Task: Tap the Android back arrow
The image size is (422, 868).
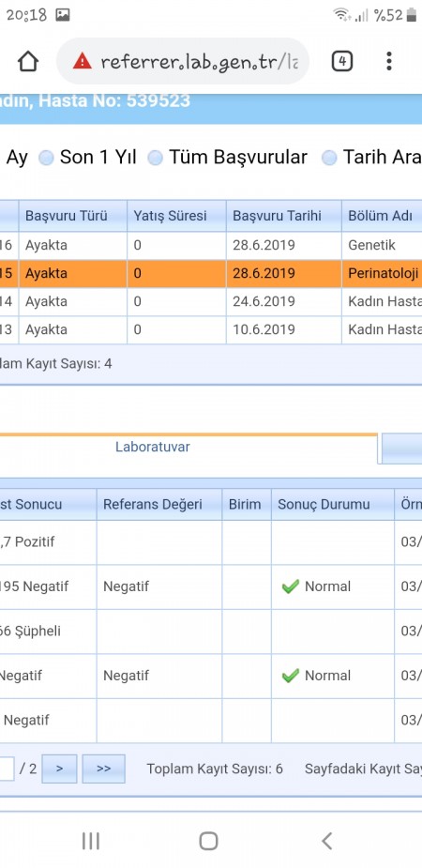Action: tap(327, 841)
